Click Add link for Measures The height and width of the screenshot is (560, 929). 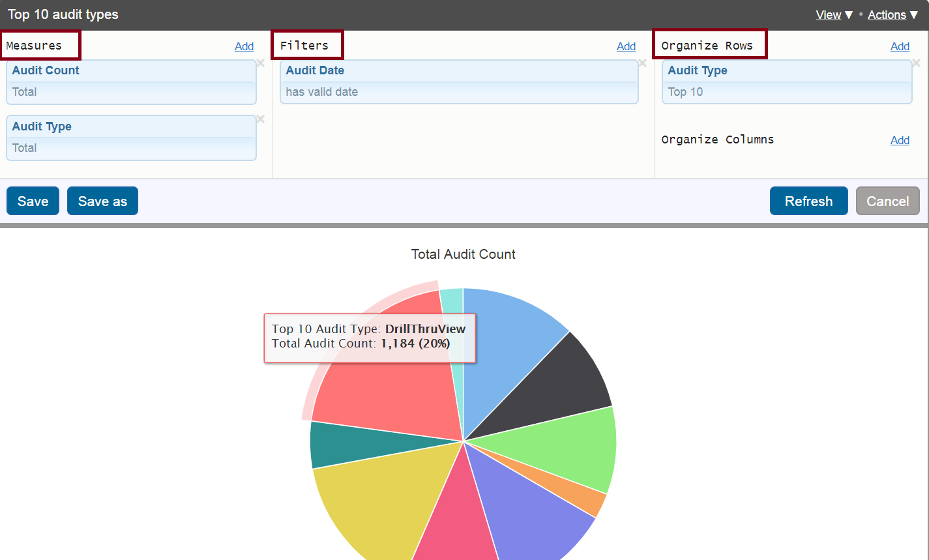pos(244,46)
